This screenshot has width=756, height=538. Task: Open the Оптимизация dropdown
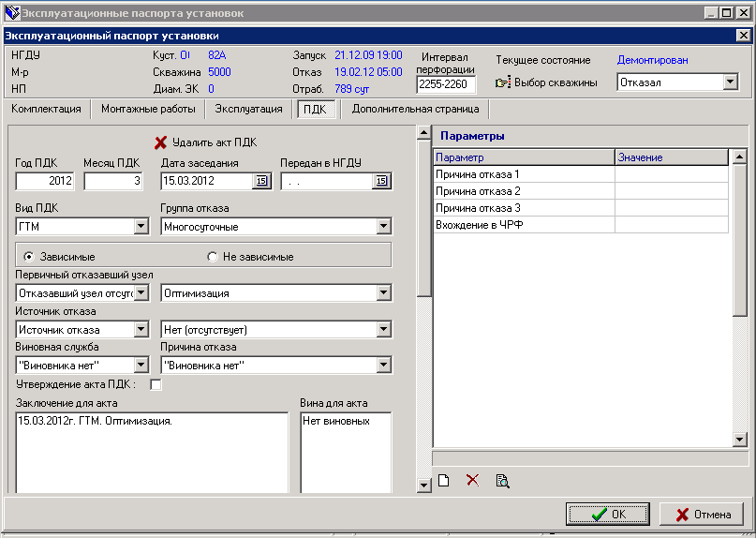(x=383, y=292)
